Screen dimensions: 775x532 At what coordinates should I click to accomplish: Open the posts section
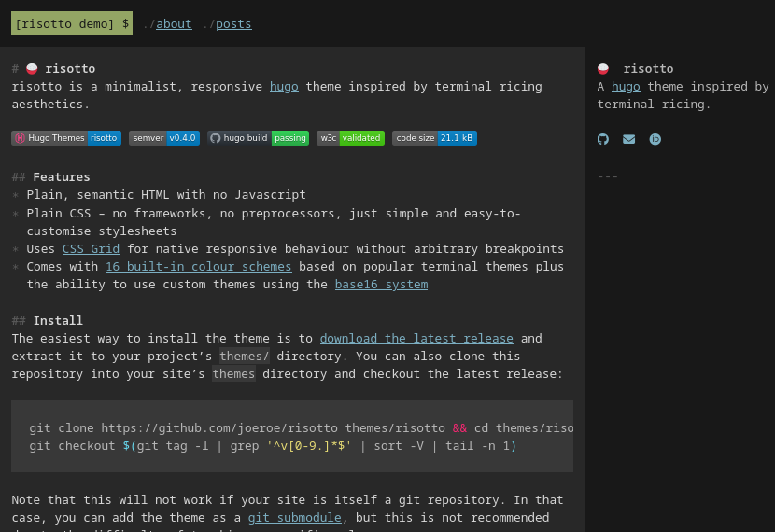coord(233,23)
